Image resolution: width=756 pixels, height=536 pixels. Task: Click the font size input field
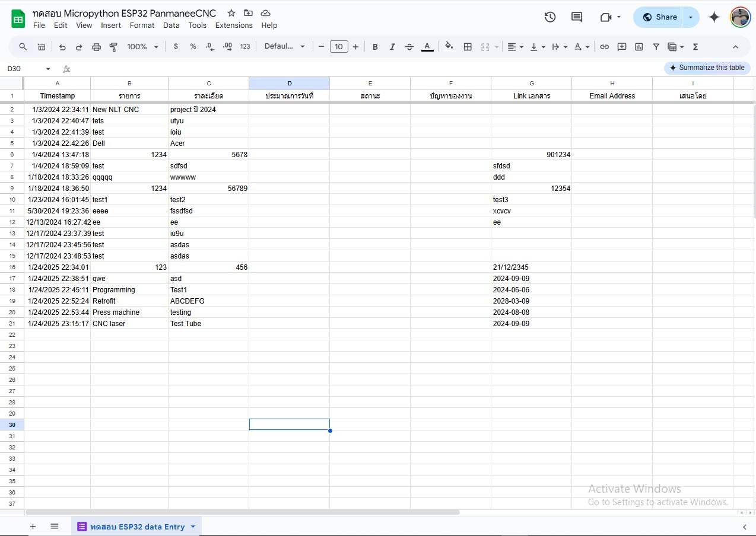click(x=338, y=47)
